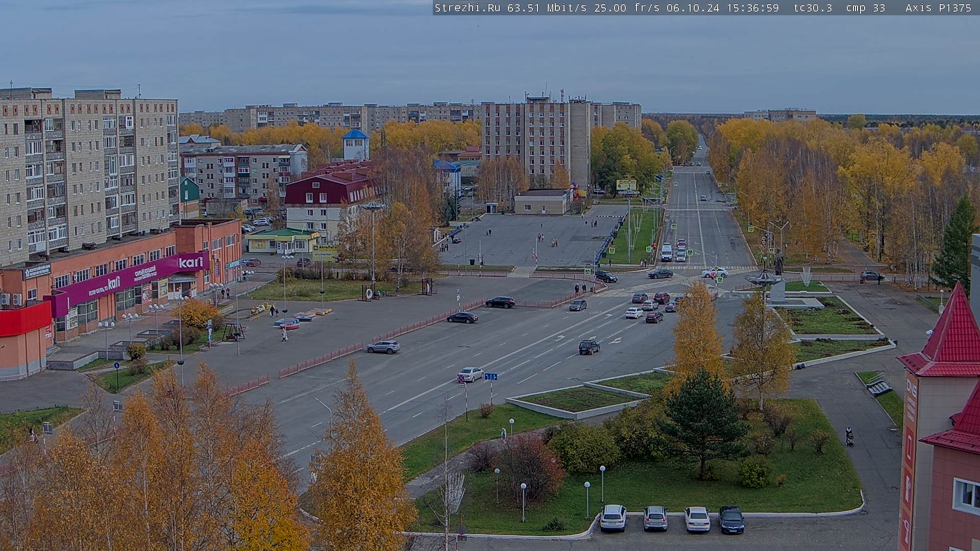Click the cmp 33 compression value
The image size is (980, 551).
[x=865, y=8]
